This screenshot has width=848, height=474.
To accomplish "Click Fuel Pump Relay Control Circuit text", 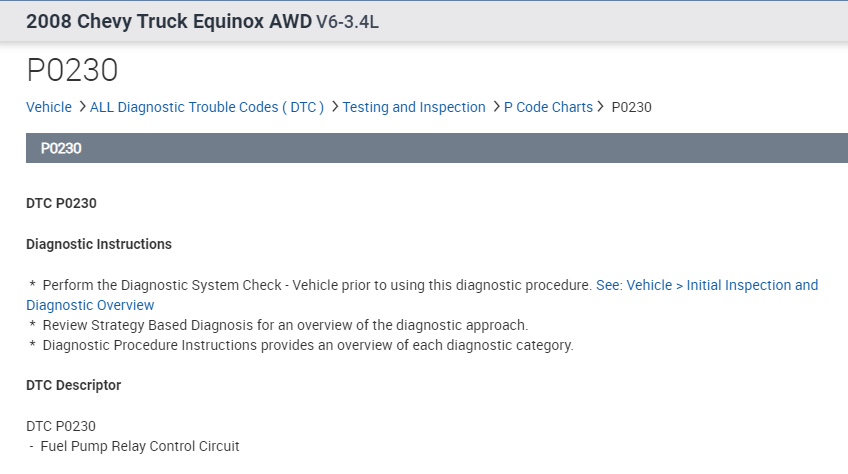I will [140, 446].
